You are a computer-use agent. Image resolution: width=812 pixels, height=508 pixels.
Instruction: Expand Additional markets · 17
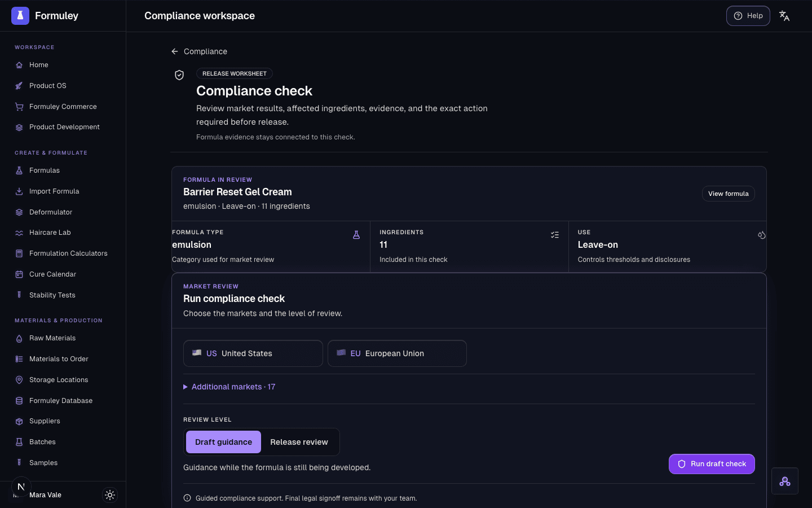[230, 387]
